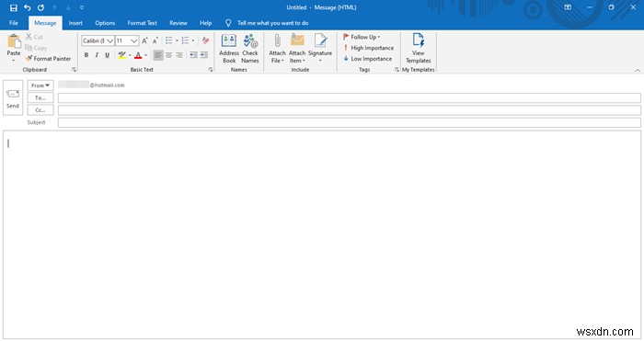Switch to the Format Text tab
The image size is (644, 341).
pos(142,23)
